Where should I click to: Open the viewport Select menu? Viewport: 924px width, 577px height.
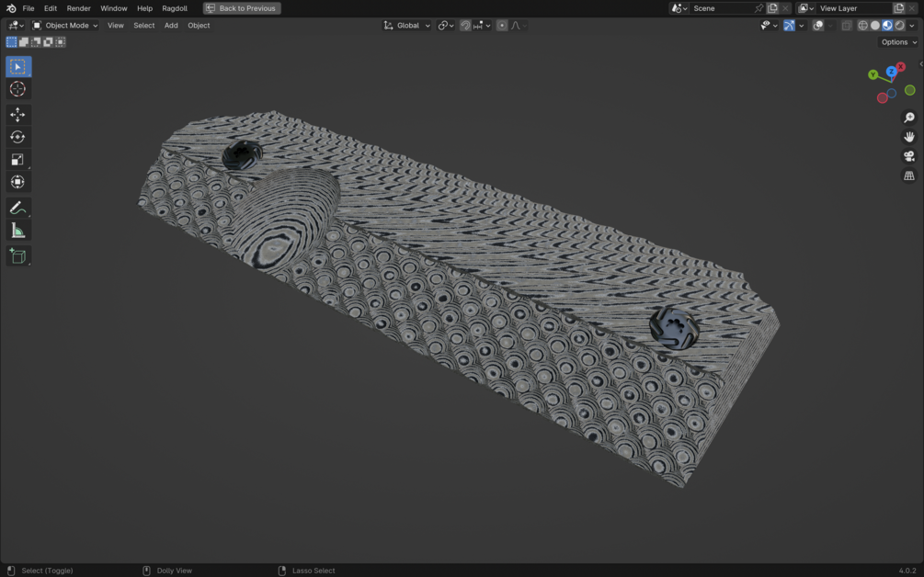pyautogui.click(x=143, y=26)
